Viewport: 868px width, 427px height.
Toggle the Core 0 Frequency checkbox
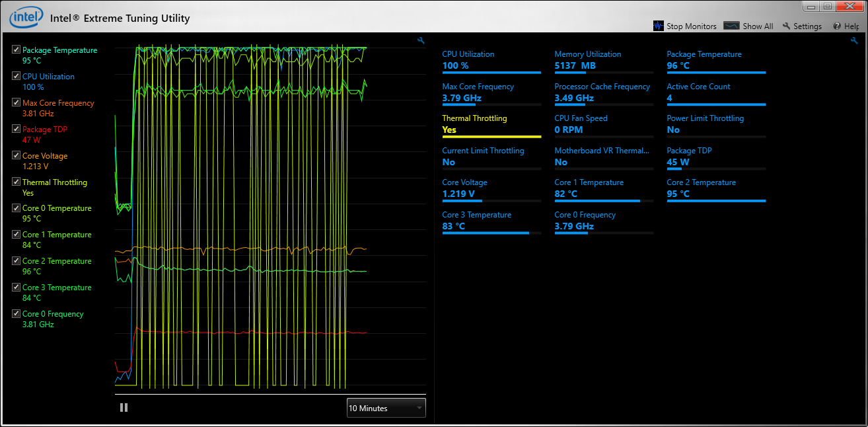tap(16, 313)
